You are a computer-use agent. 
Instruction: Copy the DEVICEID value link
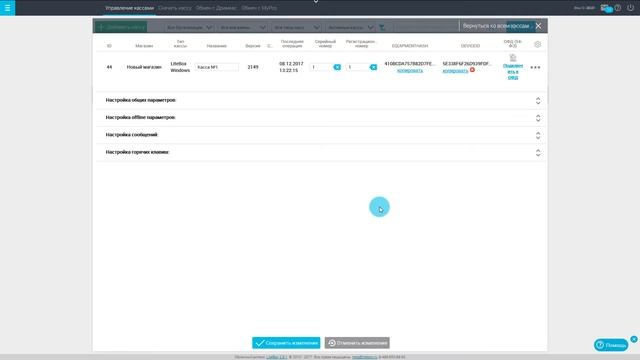pyautogui.click(x=455, y=71)
